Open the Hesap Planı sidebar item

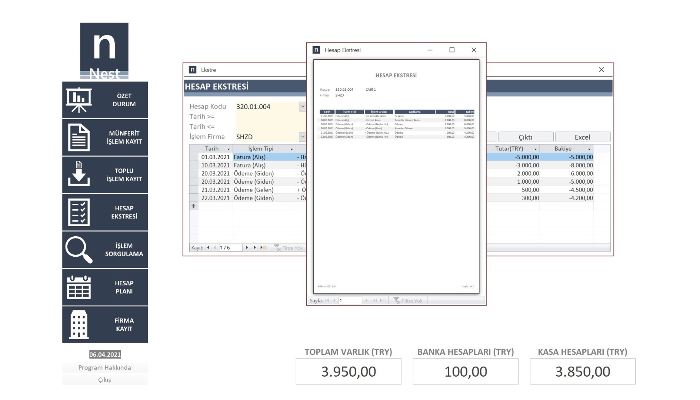point(105,287)
